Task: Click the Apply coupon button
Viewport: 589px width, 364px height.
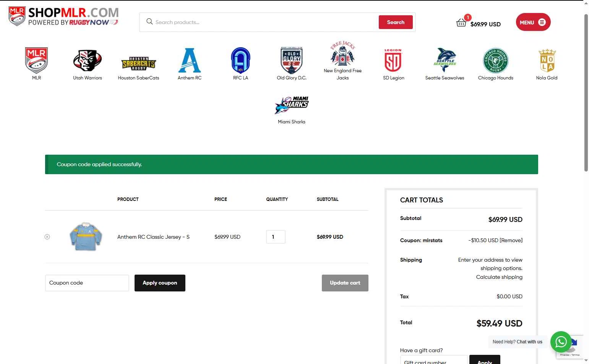Action: click(x=160, y=283)
